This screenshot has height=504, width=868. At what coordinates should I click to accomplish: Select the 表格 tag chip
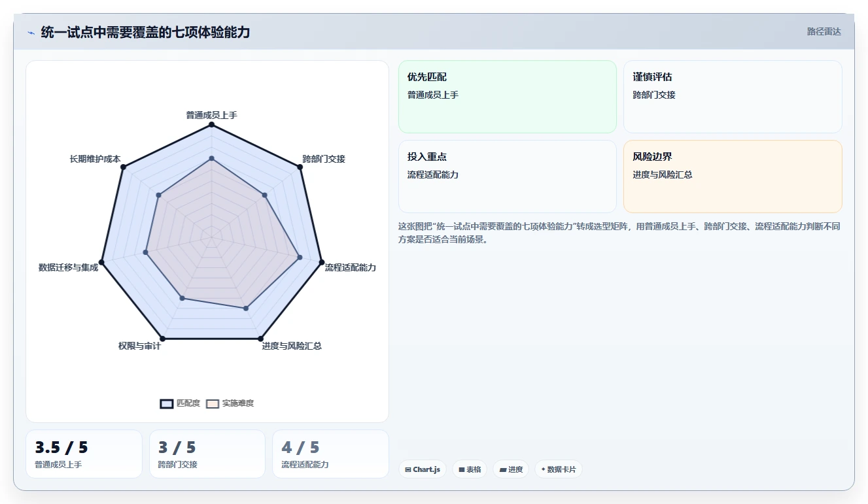click(470, 469)
